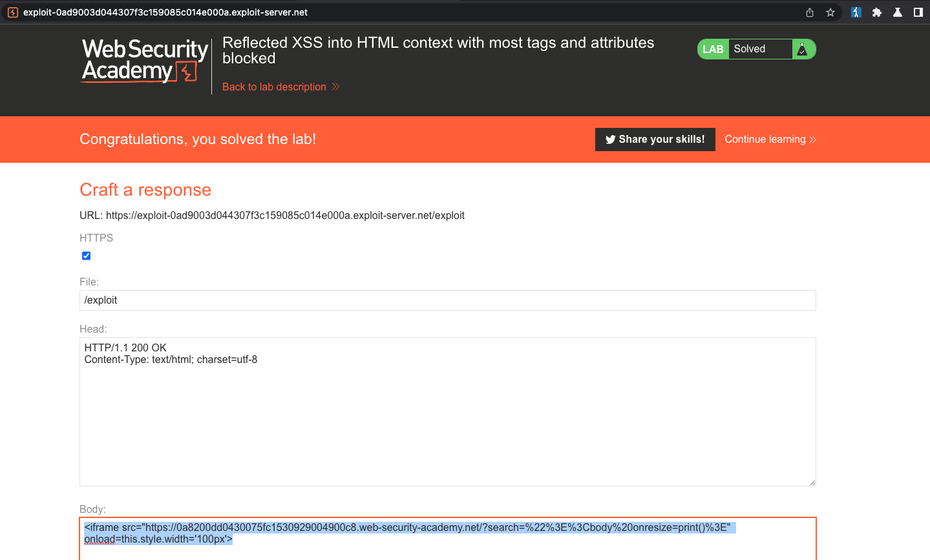Click the green LAB status label

[x=713, y=49]
